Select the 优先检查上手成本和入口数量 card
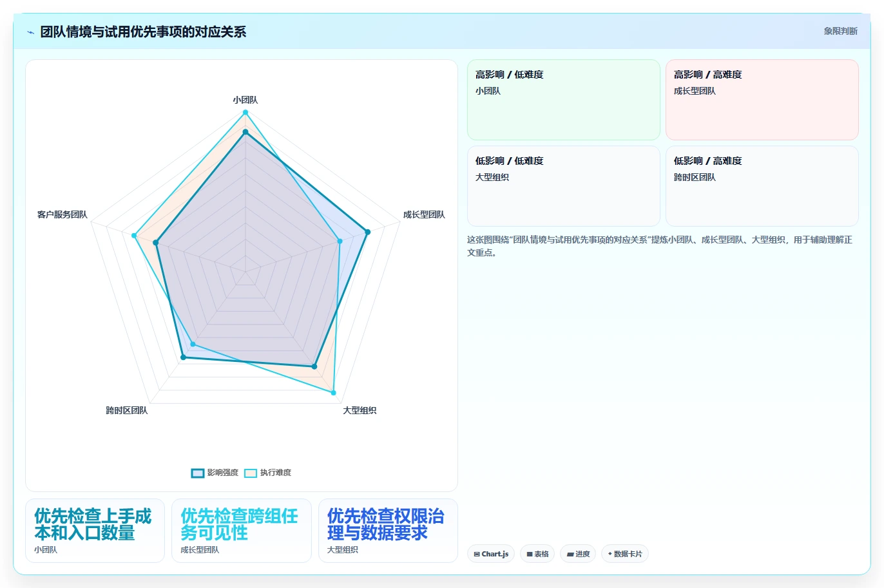 click(95, 531)
